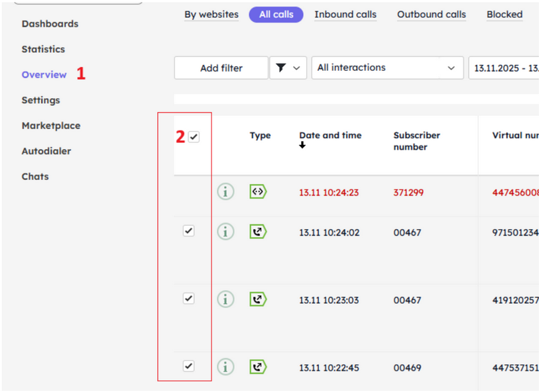The height and width of the screenshot is (392, 539).
Task: Click the call direction icon on the 10:22:45 row
Action: pos(258,367)
